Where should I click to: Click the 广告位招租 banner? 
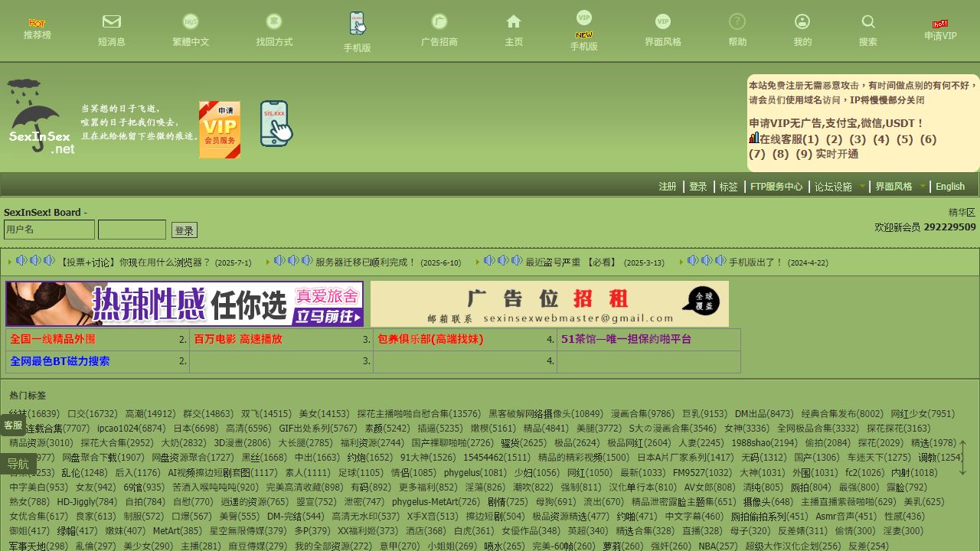[550, 304]
